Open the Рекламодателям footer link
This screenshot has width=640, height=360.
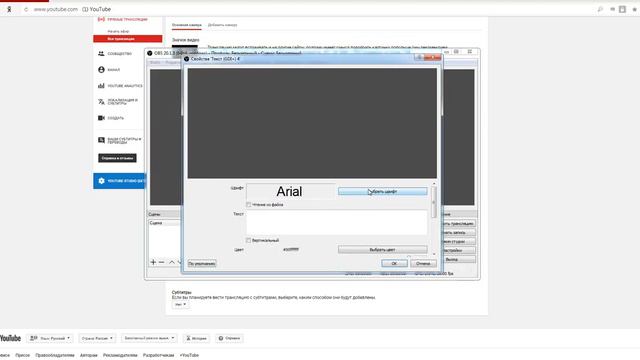[x=120, y=355]
